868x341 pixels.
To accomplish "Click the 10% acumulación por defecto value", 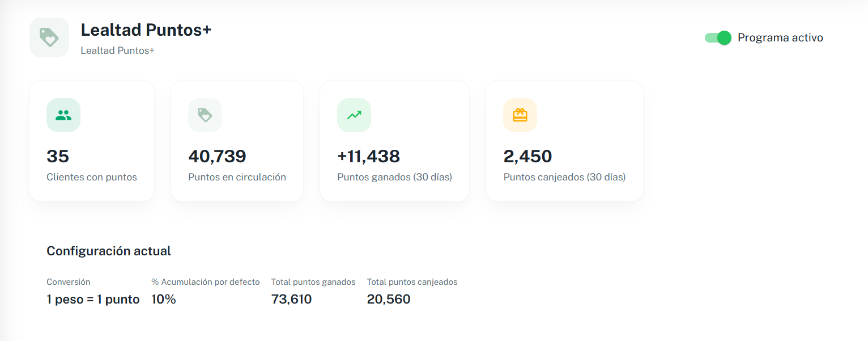I will pyautogui.click(x=163, y=299).
